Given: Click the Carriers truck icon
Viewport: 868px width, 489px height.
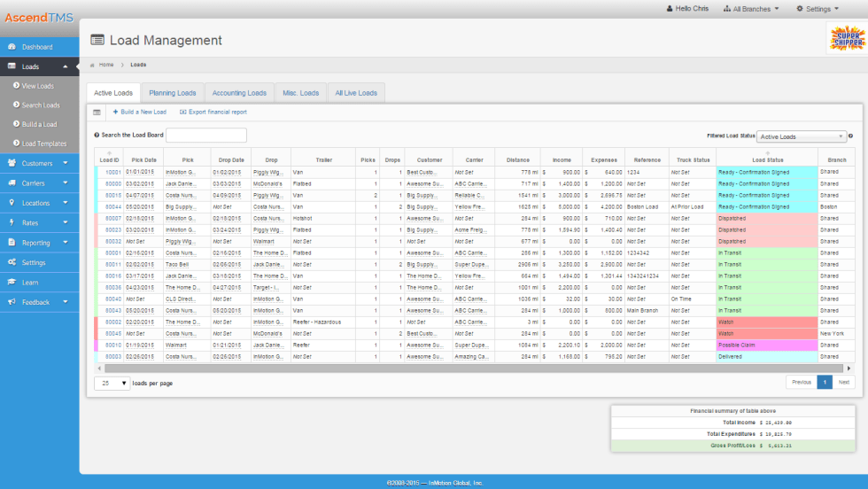Looking at the screenshot, I should point(12,182).
